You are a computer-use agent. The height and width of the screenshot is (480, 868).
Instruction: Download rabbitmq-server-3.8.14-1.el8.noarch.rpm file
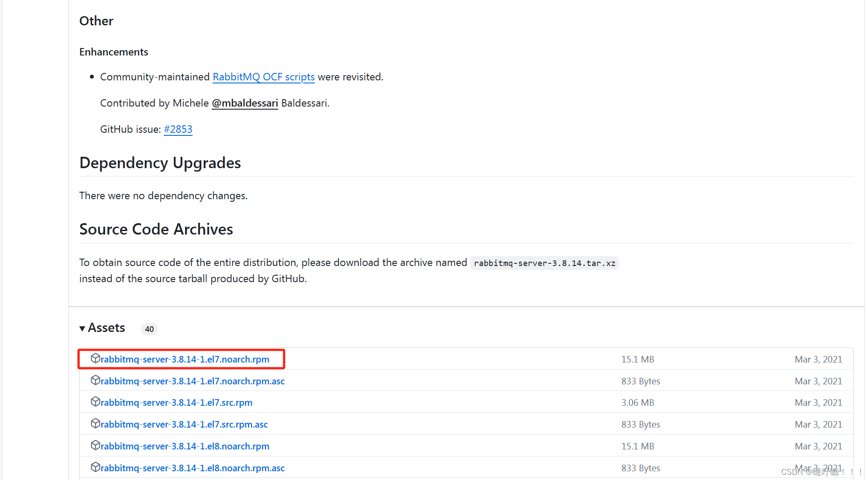tap(185, 446)
